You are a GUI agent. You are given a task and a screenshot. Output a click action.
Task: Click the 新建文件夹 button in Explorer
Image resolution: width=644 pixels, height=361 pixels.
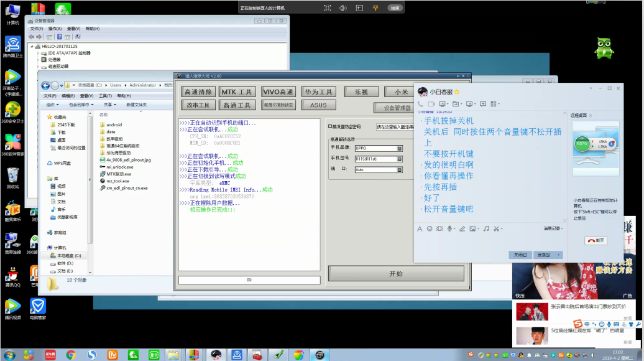136,105
